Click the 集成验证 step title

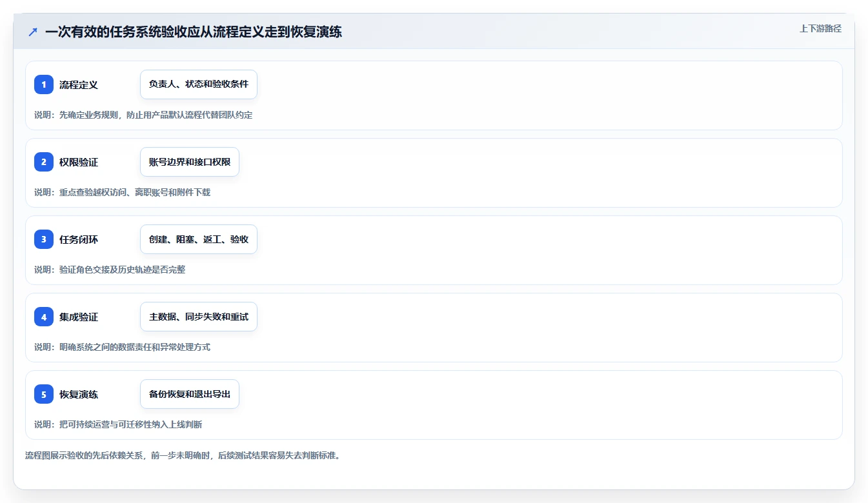click(79, 317)
